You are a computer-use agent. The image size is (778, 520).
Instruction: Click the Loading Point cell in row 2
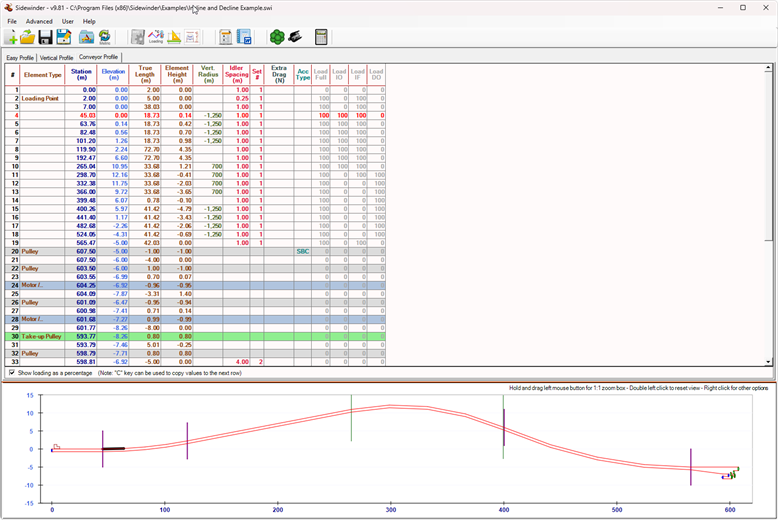[42, 98]
